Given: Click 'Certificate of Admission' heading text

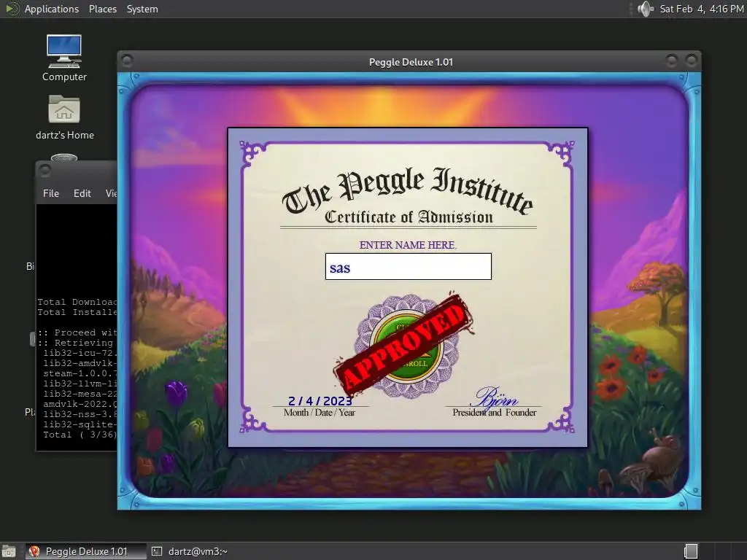Looking at the screenshot, I should [x=409, y=217].
